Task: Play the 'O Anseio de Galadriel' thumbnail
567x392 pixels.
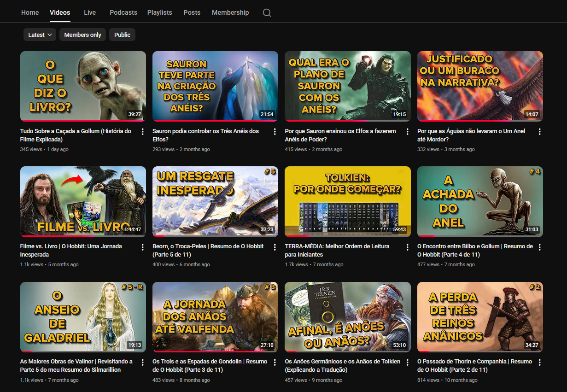Action: click(83, 317)
